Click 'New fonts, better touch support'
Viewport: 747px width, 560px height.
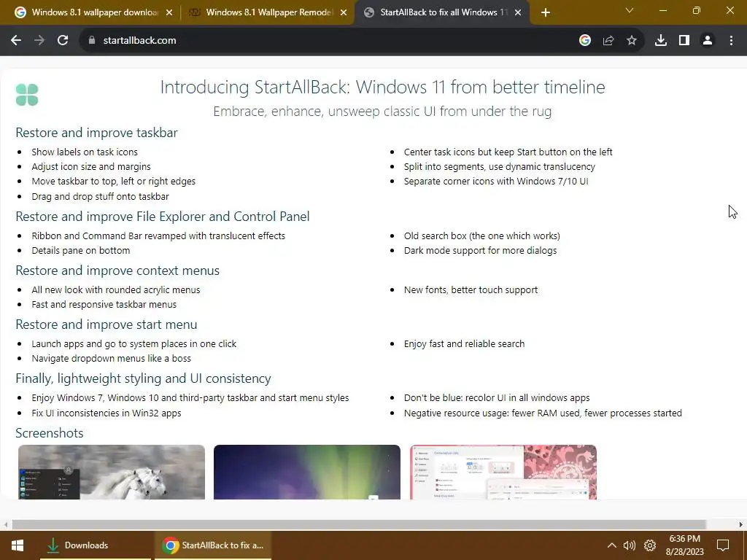[471, 289]
